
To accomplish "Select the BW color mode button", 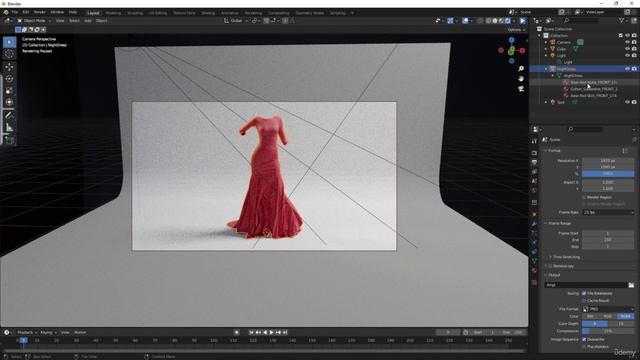I will tap(590, 316).
